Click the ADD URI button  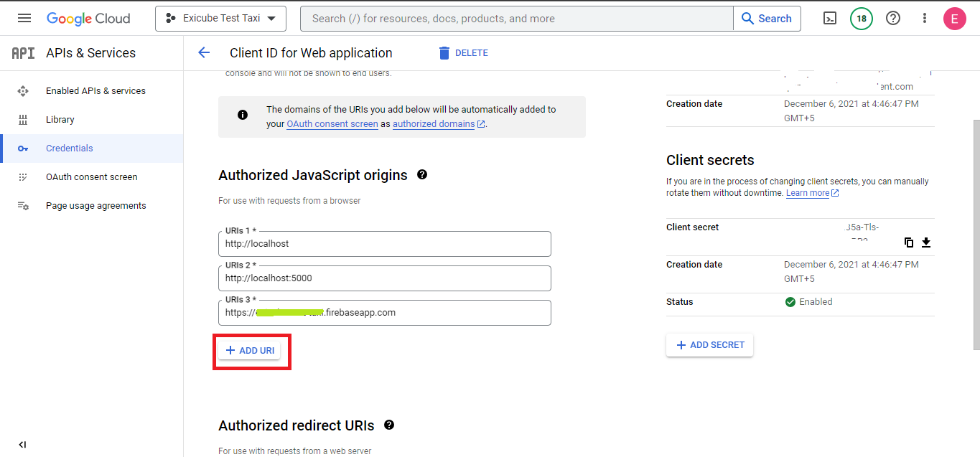(x=250, y=350)
